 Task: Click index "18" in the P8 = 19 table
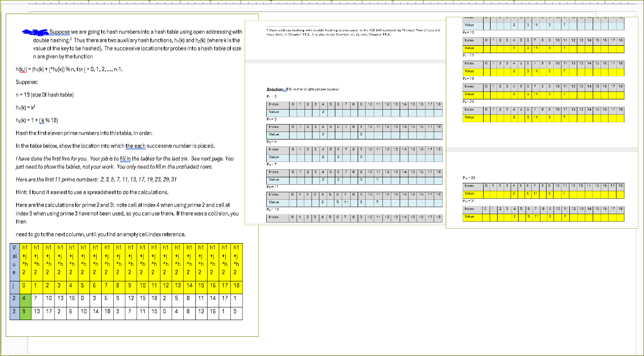tap(620, 86)
